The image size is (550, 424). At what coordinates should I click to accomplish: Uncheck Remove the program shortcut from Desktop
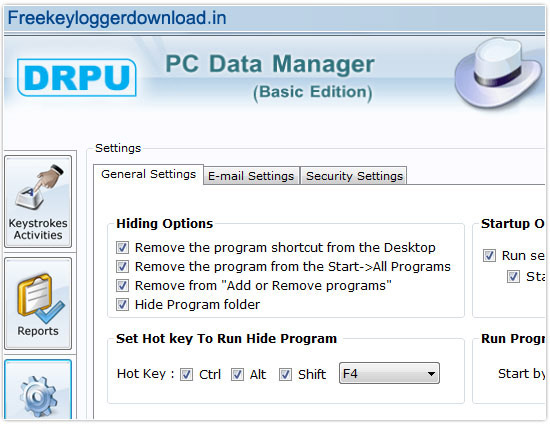point(122,248)
